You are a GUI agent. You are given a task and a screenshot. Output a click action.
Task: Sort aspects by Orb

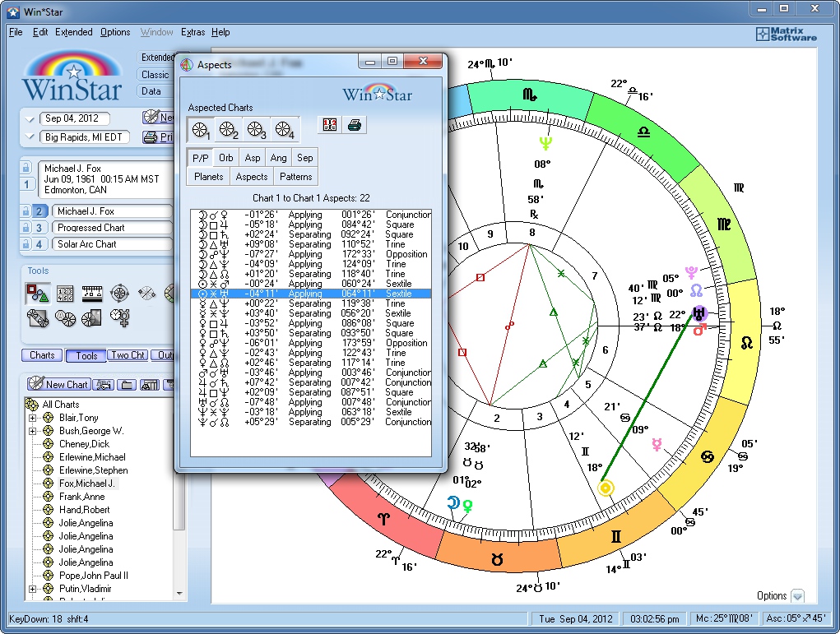point(226,158)
